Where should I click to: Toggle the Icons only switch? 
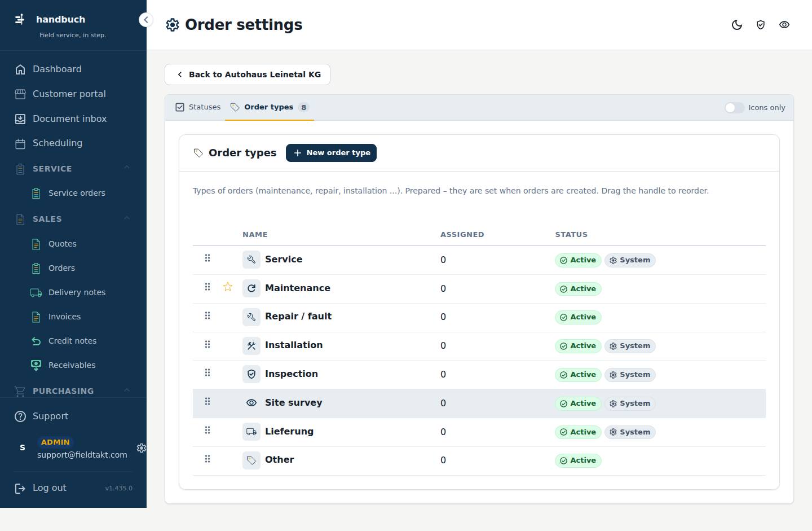pos(734,108)
